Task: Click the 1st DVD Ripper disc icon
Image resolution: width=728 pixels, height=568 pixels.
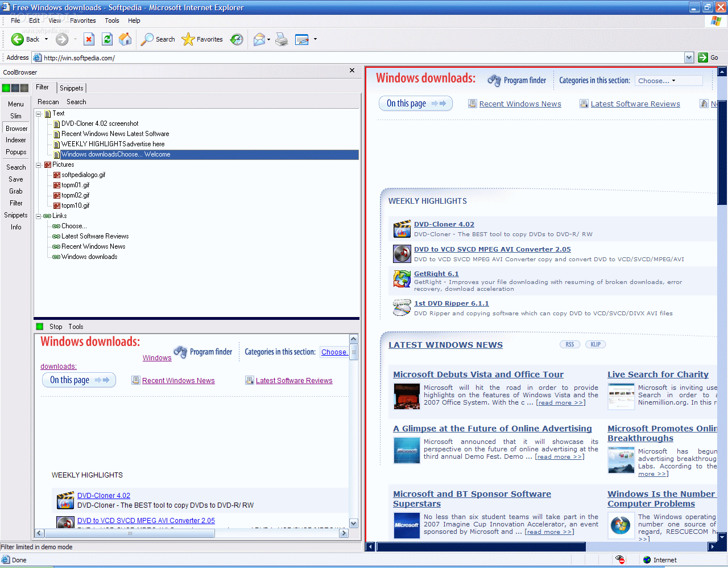Action: [402, 307]
